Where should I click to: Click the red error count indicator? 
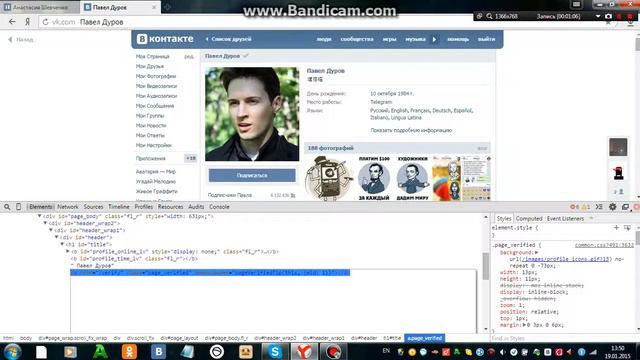(574, 207)
